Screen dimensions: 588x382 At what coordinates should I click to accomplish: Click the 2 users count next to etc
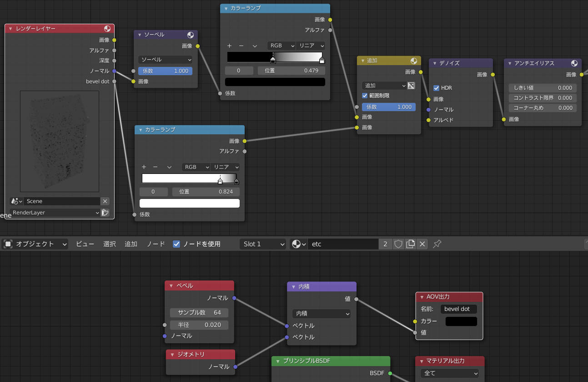click(x=385, y=244)
